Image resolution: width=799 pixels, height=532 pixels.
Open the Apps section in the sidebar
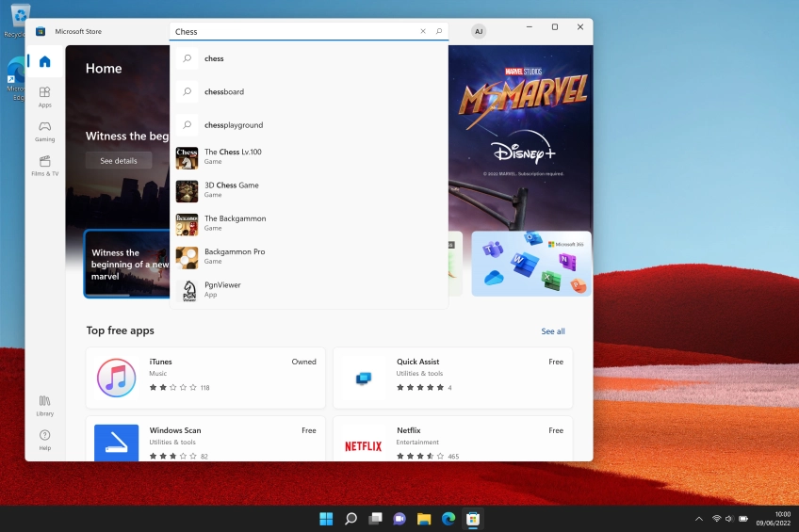[x=45, y=97]
